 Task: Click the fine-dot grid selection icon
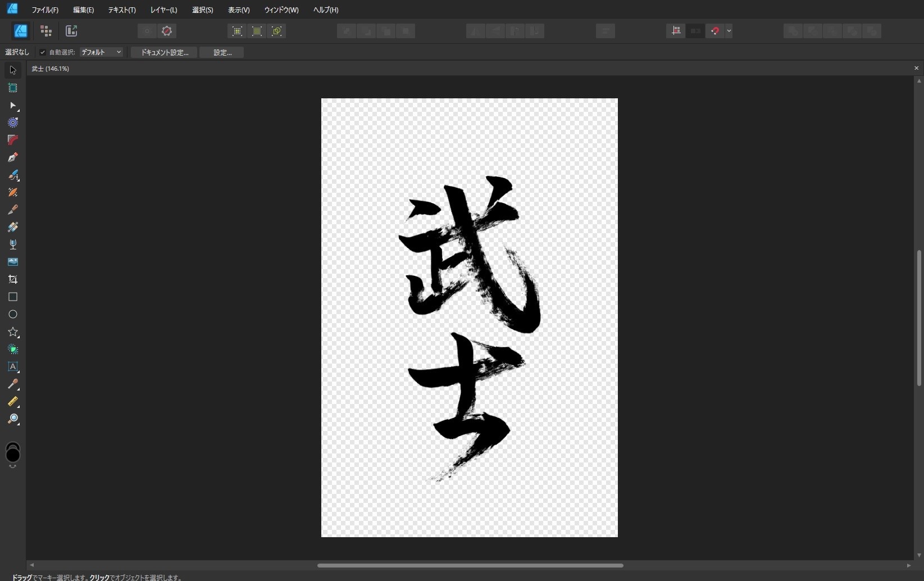click(257, 31)
